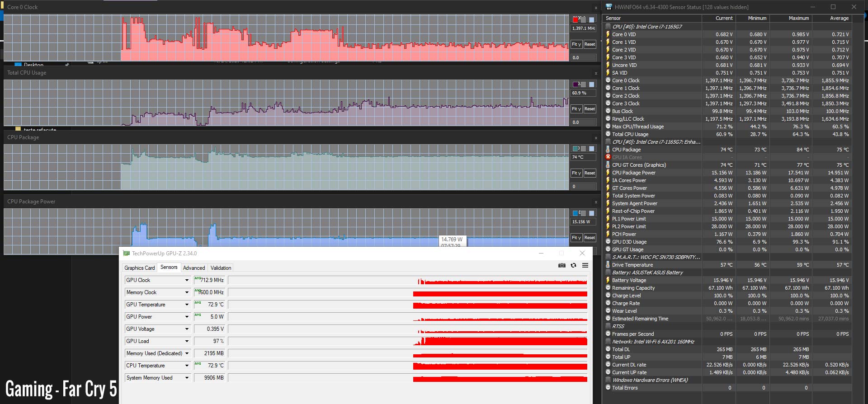The width and height of the screenshot is (868, 404).
Task: Click the drive icon beside S.M.A.R.T. WDC header
Action: tap(608, 257)
